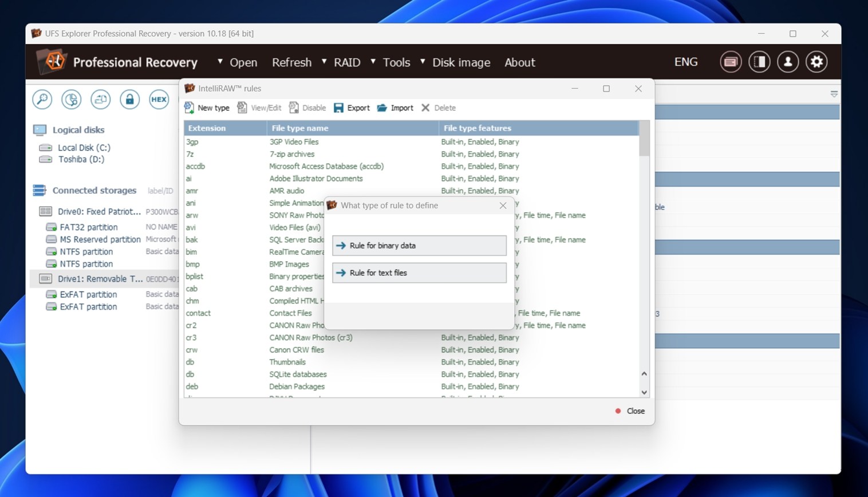The height and width of the screenshot is (497, 868).
Task: Select Drive1 Removable storage entry
Action: (x=100, y=279)
